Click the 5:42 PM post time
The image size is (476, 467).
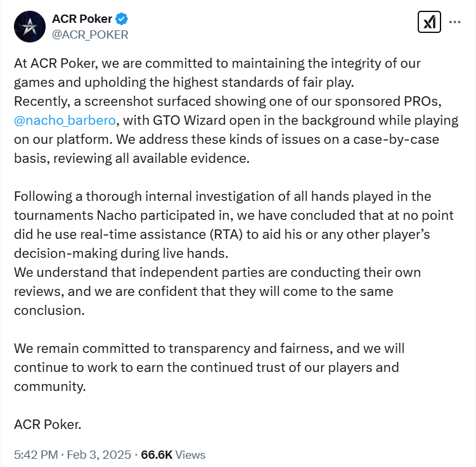click(x=36, y=454)
